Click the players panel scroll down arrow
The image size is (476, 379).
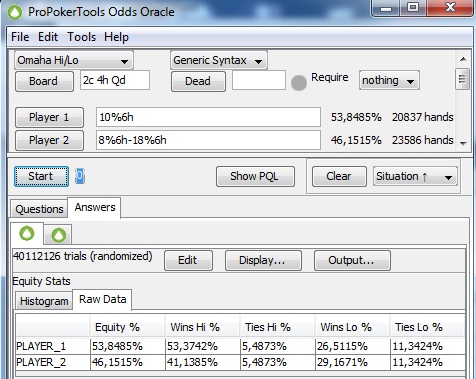(x=463, y=144)
